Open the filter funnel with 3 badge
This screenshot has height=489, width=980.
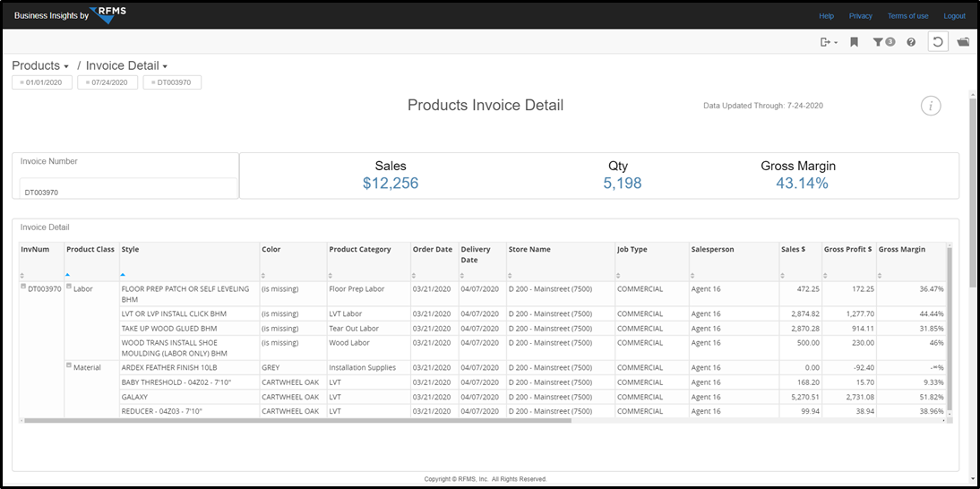point(884,42)
